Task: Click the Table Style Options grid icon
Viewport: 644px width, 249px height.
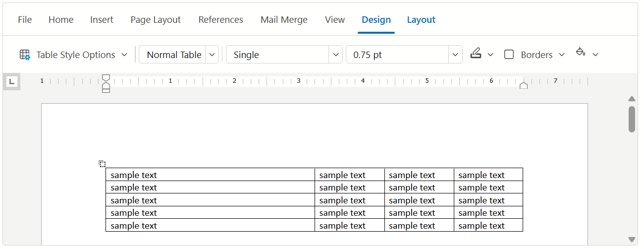Action: [25, 55]
